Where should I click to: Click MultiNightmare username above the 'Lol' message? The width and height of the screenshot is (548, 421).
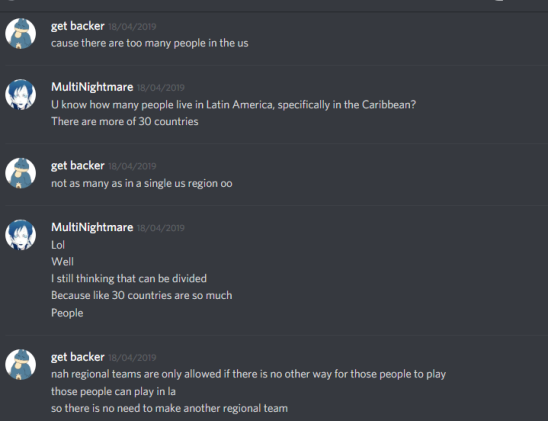point(92,227)
